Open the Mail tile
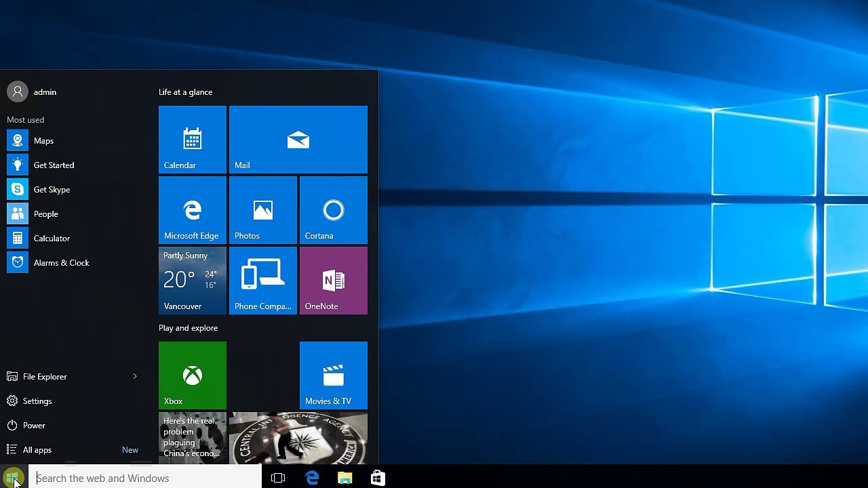 click(x=298, y=140)
